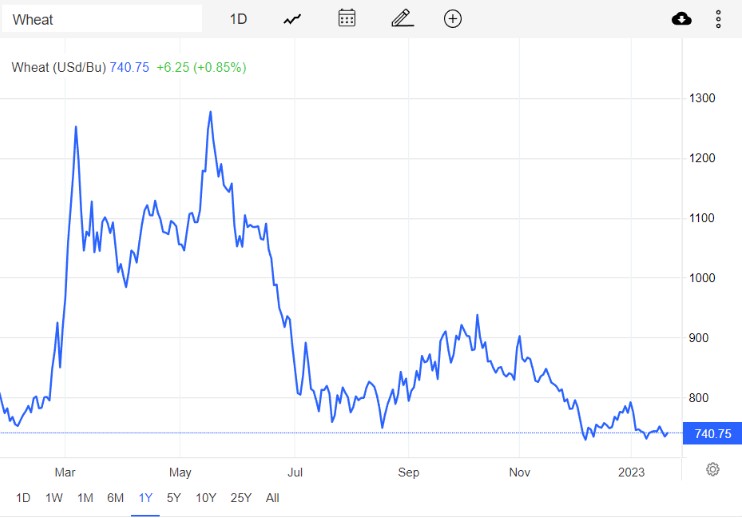Screen dimensions: 742x518
Task: Click the 1100 price axis label
Action: (x=702, y=218)
